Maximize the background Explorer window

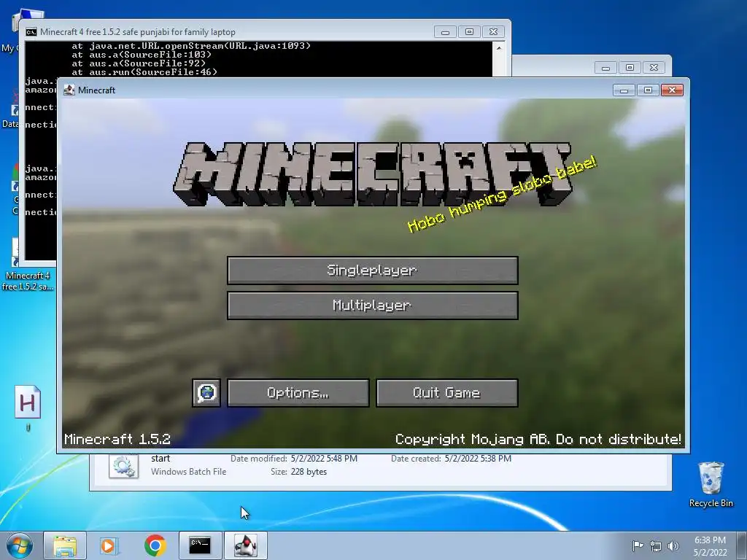[x=630, y=68]
